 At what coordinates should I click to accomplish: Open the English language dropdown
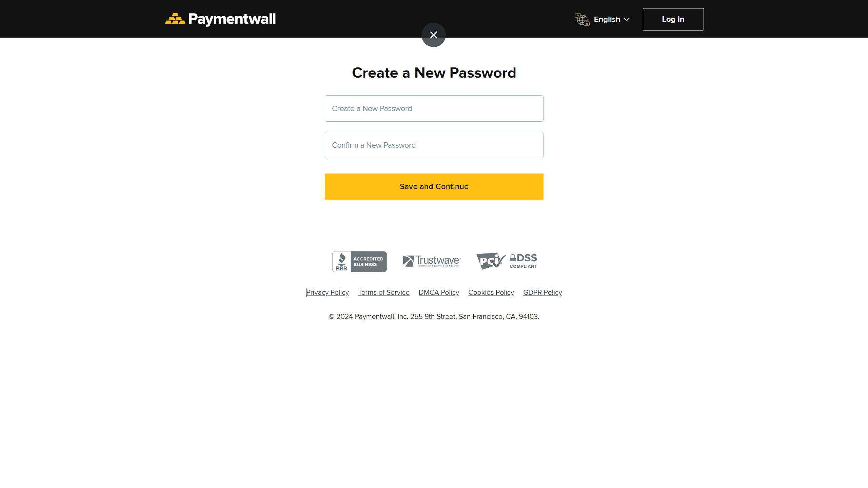click(x=607, y=20)
